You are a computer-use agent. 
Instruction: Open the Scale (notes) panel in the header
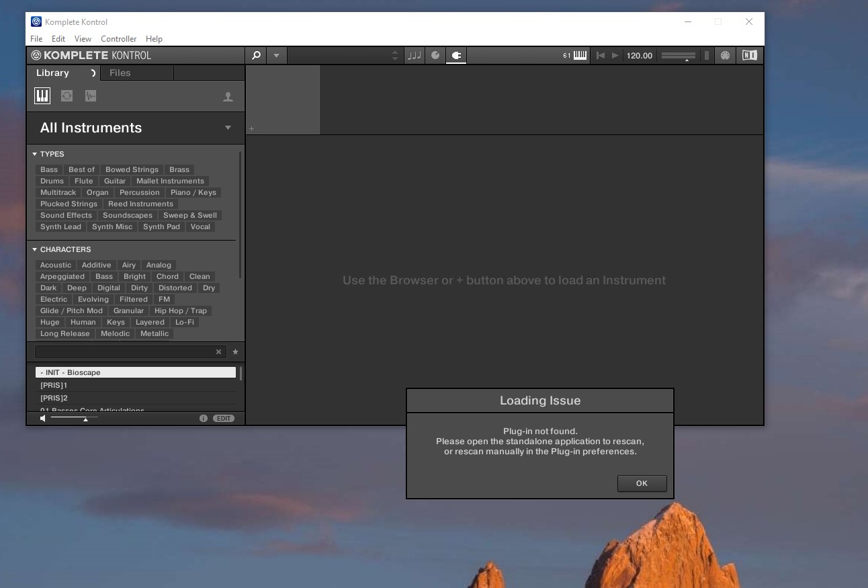pos(415,56)
